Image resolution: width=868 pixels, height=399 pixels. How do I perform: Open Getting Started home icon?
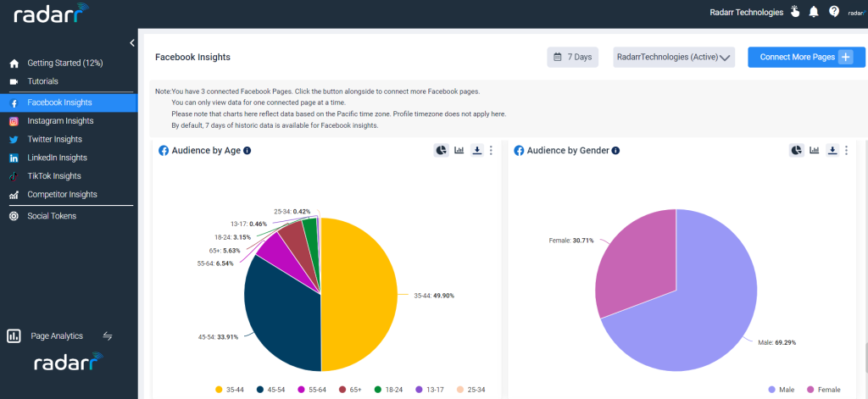click(x=14, y=63)
